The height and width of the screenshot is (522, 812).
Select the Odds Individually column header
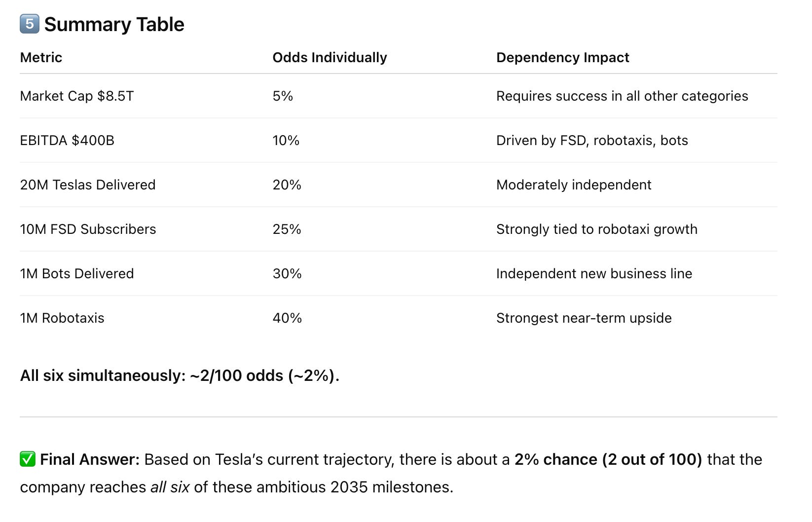(330, 58)
